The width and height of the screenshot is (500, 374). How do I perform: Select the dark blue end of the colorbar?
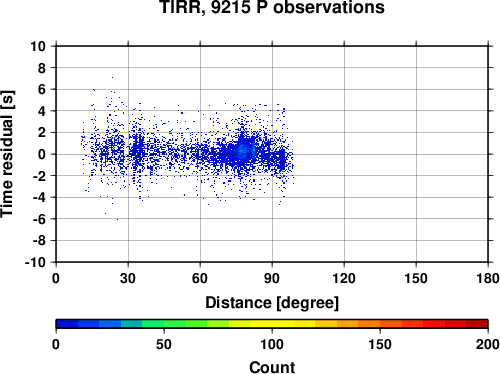[67, 324]
